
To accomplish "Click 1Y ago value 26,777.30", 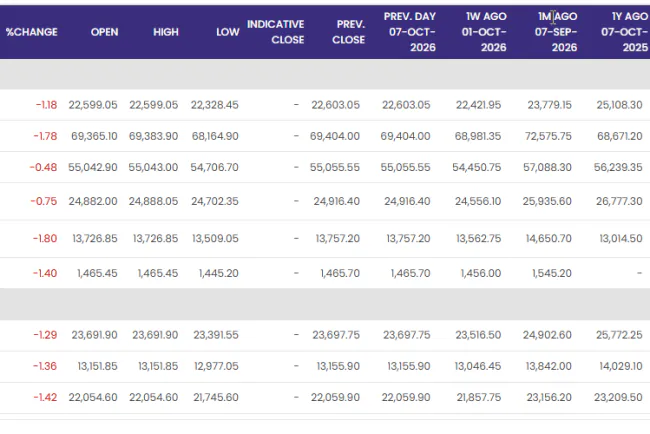I will (619, 201).
